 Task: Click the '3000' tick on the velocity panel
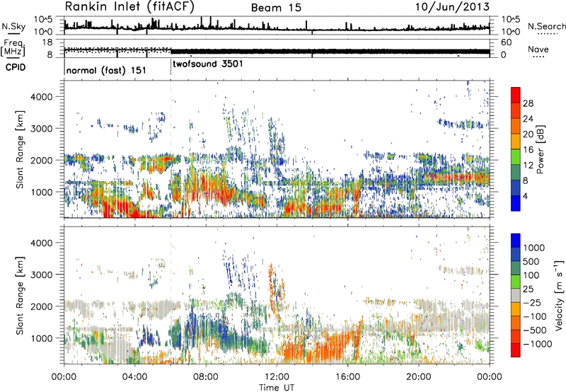pos(42,275)
